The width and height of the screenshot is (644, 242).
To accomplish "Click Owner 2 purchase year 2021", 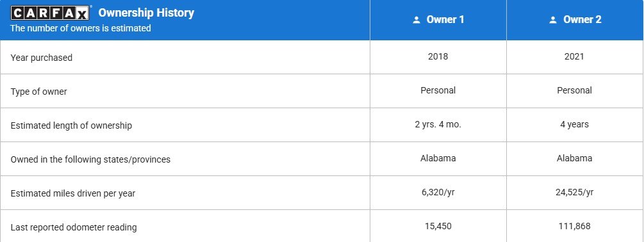I will coord(574,56).
